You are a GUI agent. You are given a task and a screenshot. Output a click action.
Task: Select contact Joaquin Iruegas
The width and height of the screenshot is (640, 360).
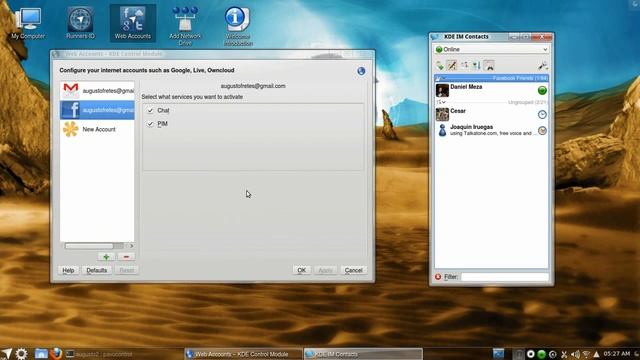pos(491,130)
